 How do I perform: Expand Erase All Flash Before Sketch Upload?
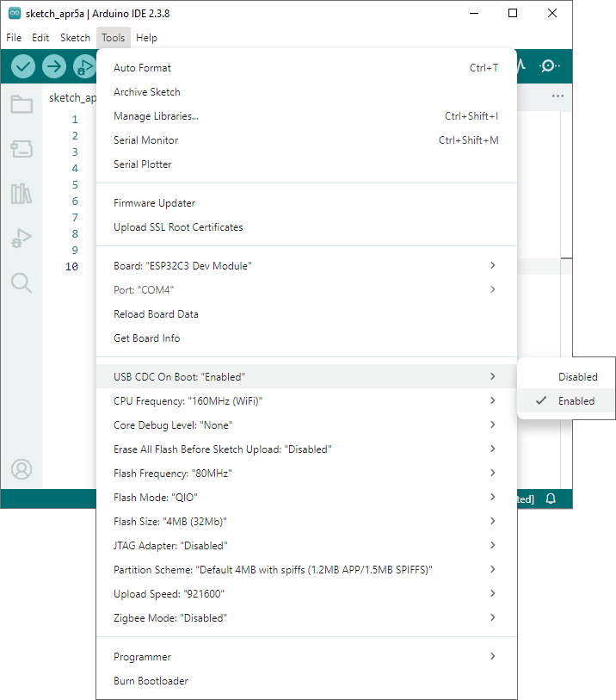[306, 449]
